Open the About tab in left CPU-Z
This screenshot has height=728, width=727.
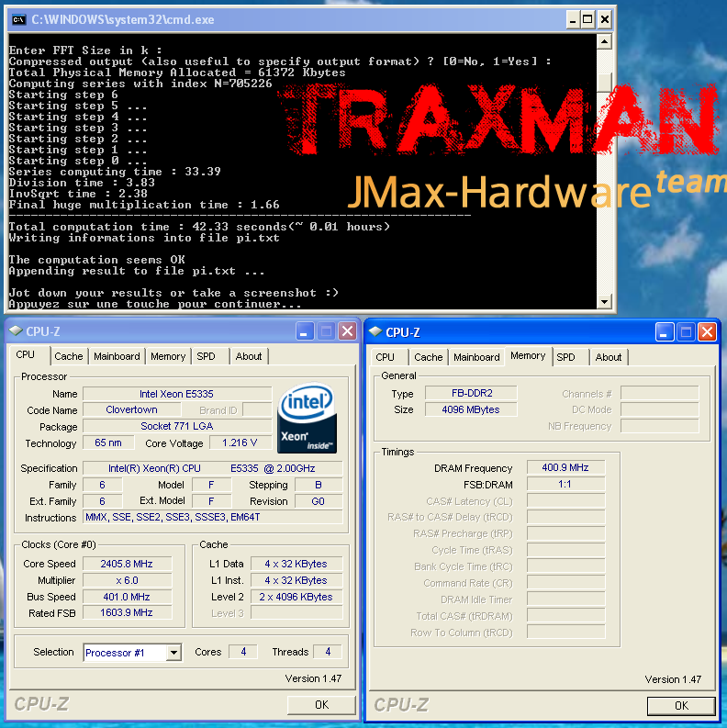[249, 356]
